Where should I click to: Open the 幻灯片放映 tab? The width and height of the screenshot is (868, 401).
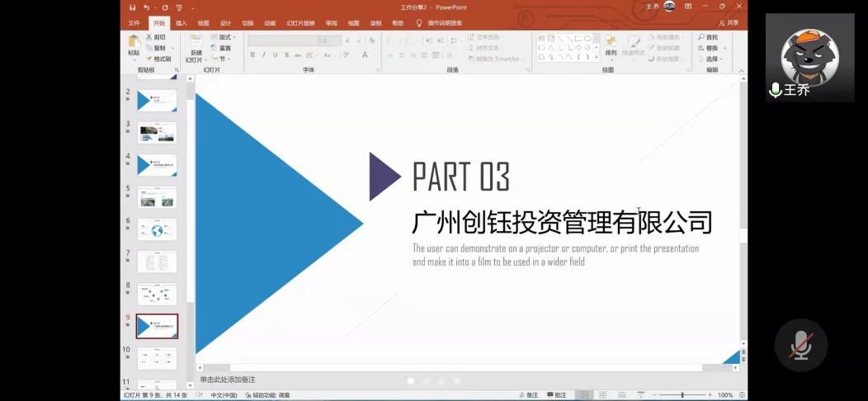click(x=300, y=23)
